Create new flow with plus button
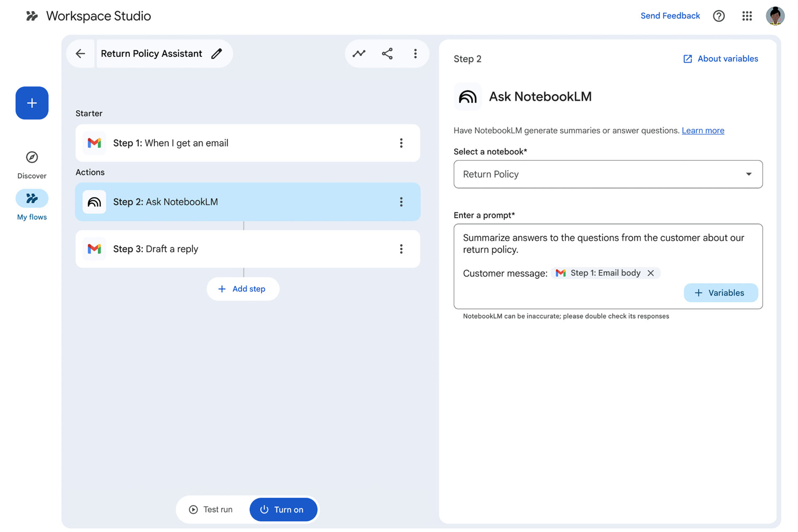 (x=32, y=103)
